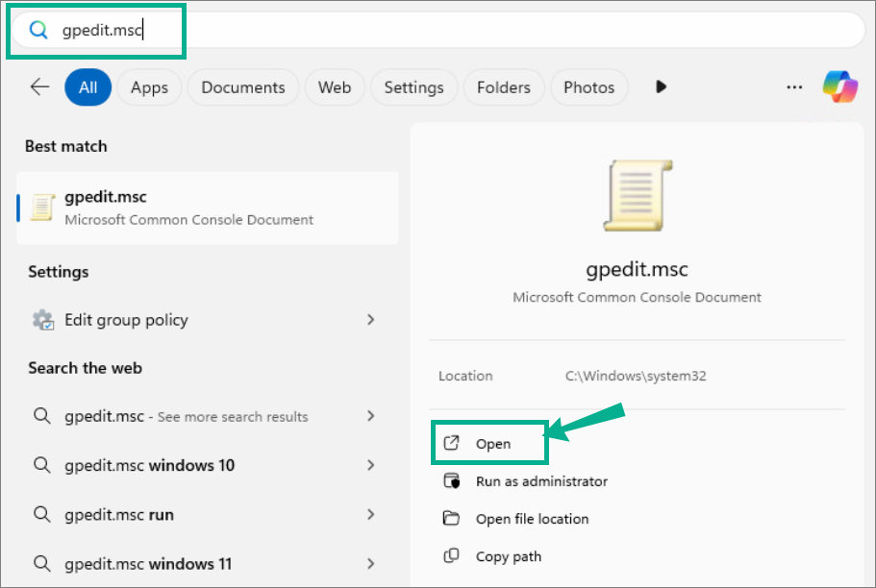The height and width of the screenshot is (588, 876).
Task: Click the magnifier beside 'gpedit.msc run'
Action: point(42,514)
